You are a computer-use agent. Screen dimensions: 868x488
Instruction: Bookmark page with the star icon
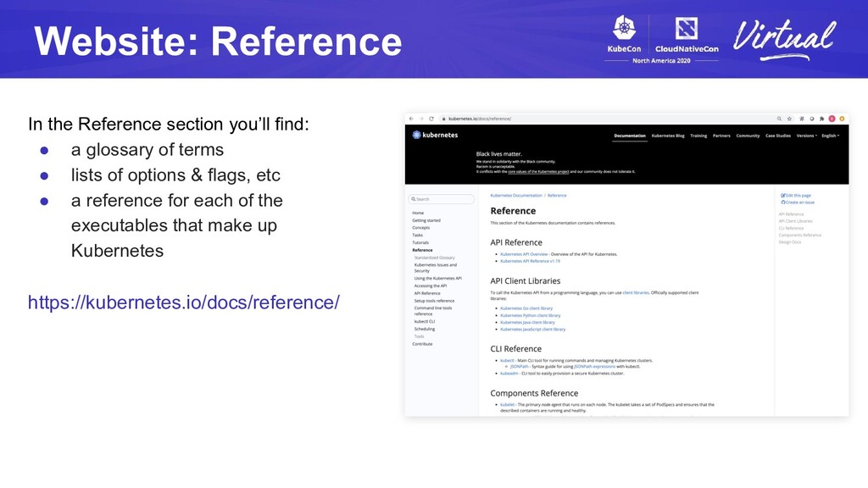(789, 119)
